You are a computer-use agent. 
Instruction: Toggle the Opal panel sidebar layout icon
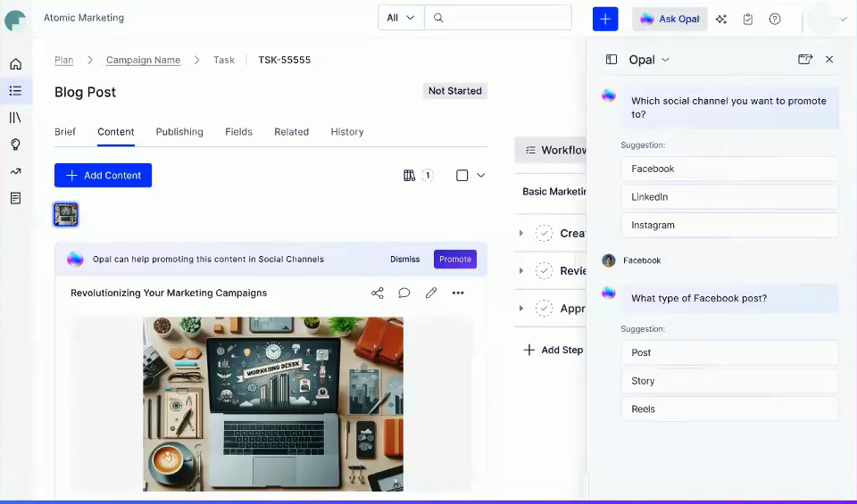[612, 60]
